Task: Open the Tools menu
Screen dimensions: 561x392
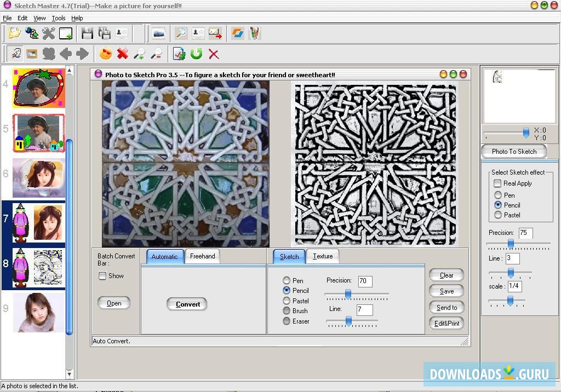Action: click(58, 18)
